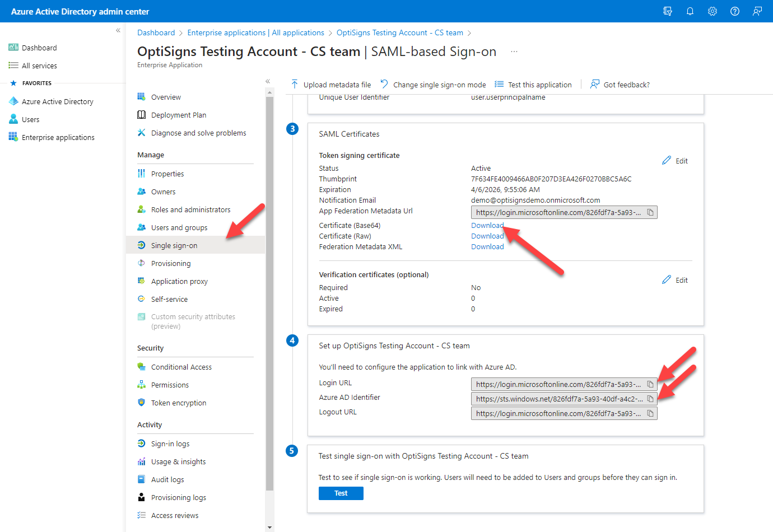Open Conditional Access under Security
This screenshot has height=532, width=773.
click(x=181, y=367)
